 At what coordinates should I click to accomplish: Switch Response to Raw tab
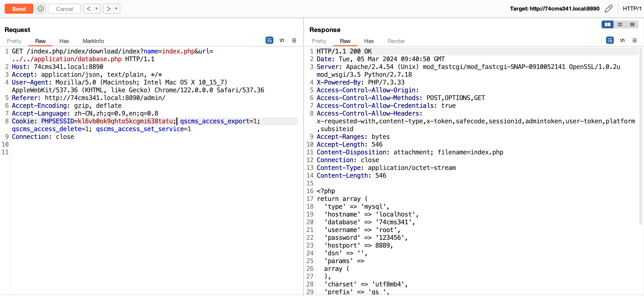345,41
